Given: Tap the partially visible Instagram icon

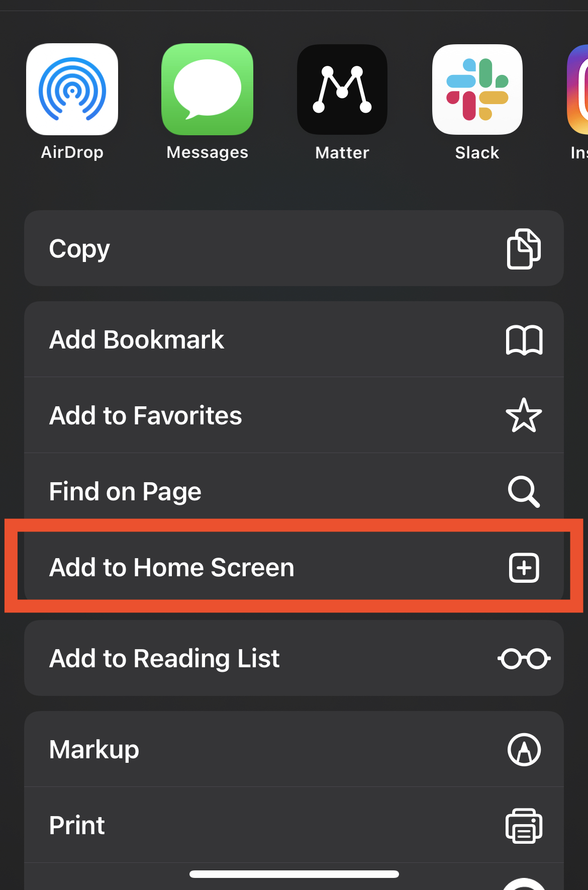Looking at the screenshot, I should 578,90.
